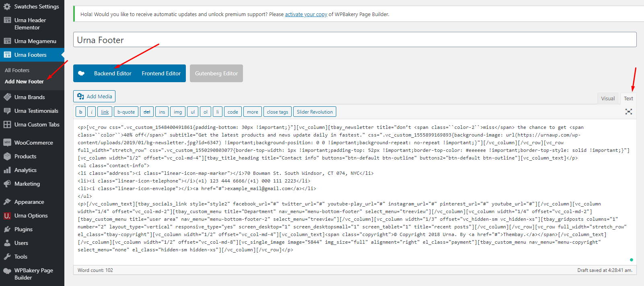The image size is (644, 286).
Task: Click the Plugins plug icon
Action: (7, 229)
